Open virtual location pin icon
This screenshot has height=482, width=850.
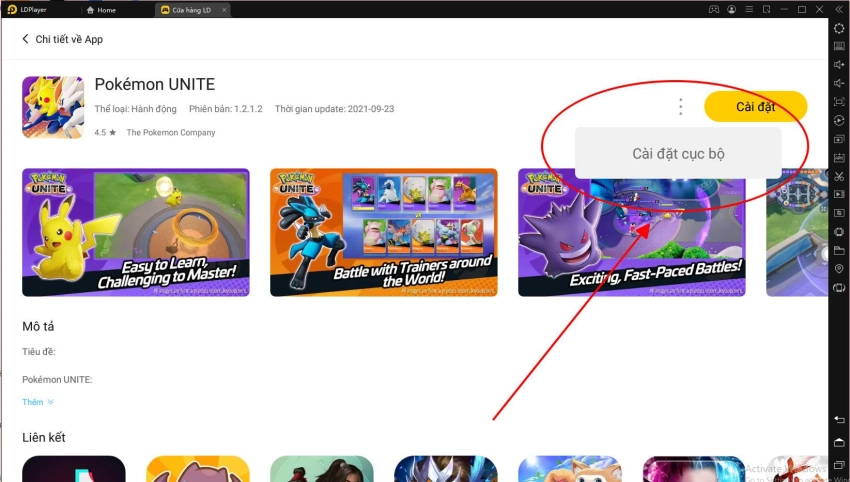[839, 269]
